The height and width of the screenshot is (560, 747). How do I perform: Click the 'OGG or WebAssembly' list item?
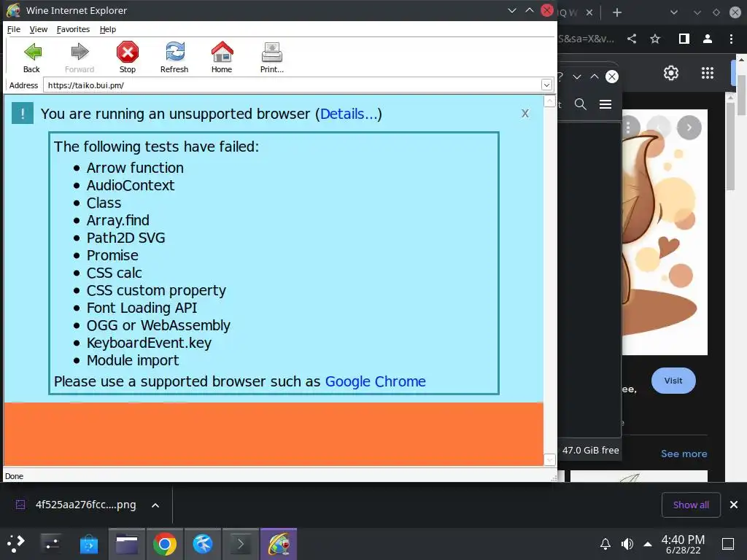[x=158, y=325]
